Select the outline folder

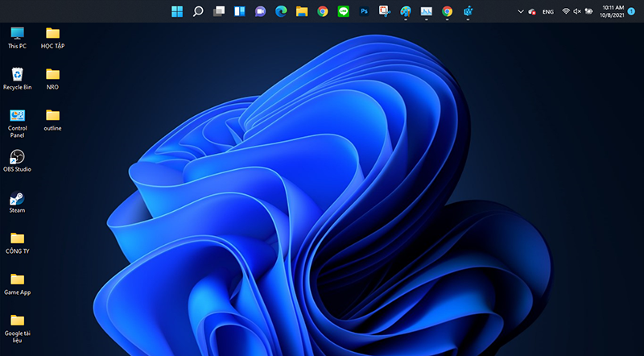pyautogui.click(x=52, y=120)
